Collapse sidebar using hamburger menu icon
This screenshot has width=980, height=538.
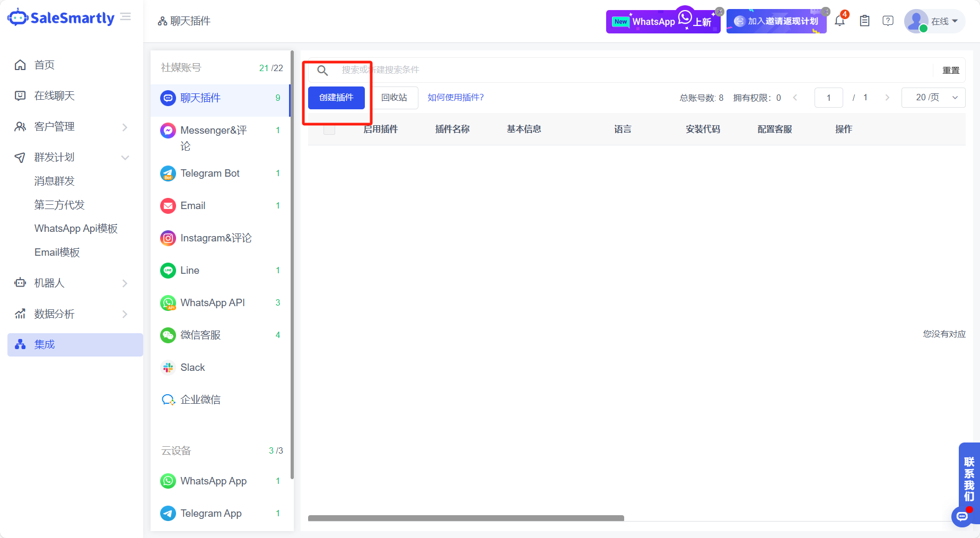[x=126, y=17]
